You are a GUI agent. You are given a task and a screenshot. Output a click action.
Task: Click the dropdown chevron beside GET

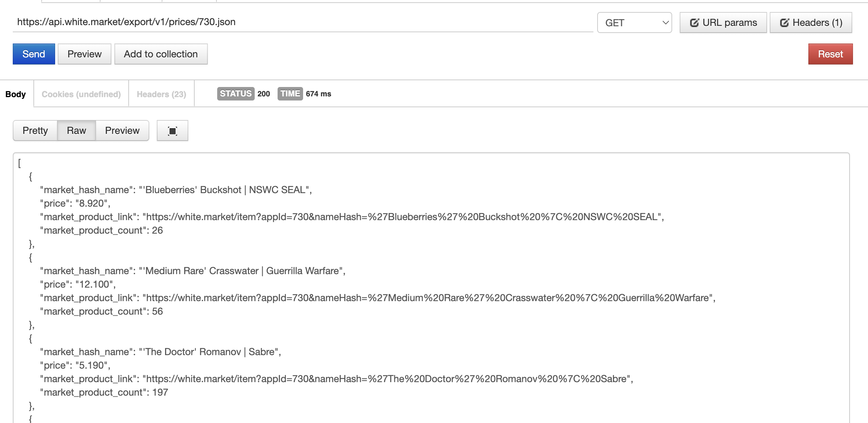pyautogui.click(x=665, y=22)
